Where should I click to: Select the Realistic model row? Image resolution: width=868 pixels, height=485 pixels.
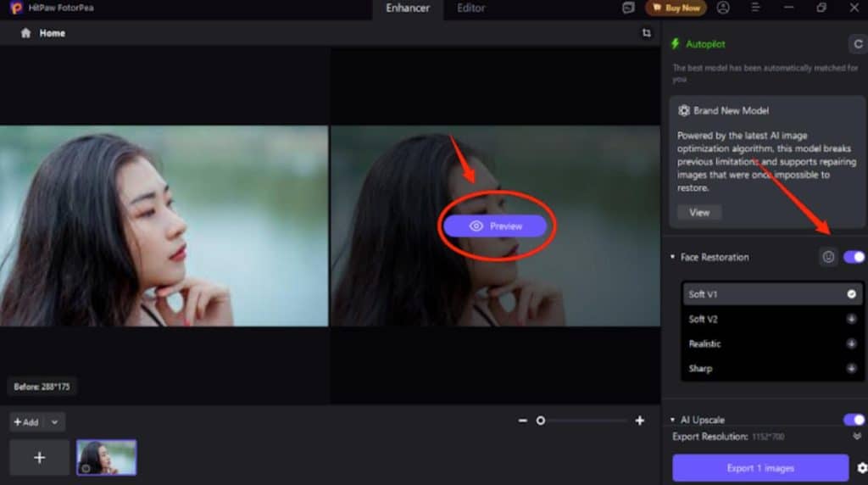(772, 343)
